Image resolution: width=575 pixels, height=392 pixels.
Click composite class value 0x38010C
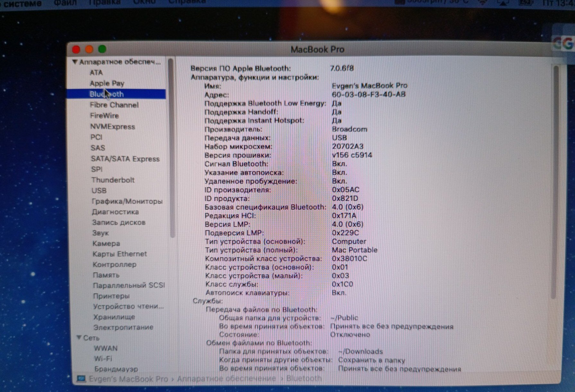(x=349, y=258)
